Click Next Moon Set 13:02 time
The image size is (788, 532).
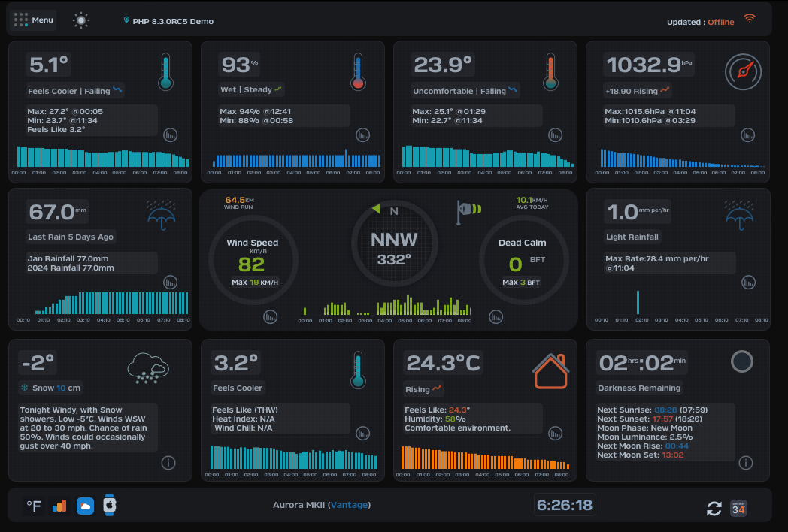(x=672, y=455)
